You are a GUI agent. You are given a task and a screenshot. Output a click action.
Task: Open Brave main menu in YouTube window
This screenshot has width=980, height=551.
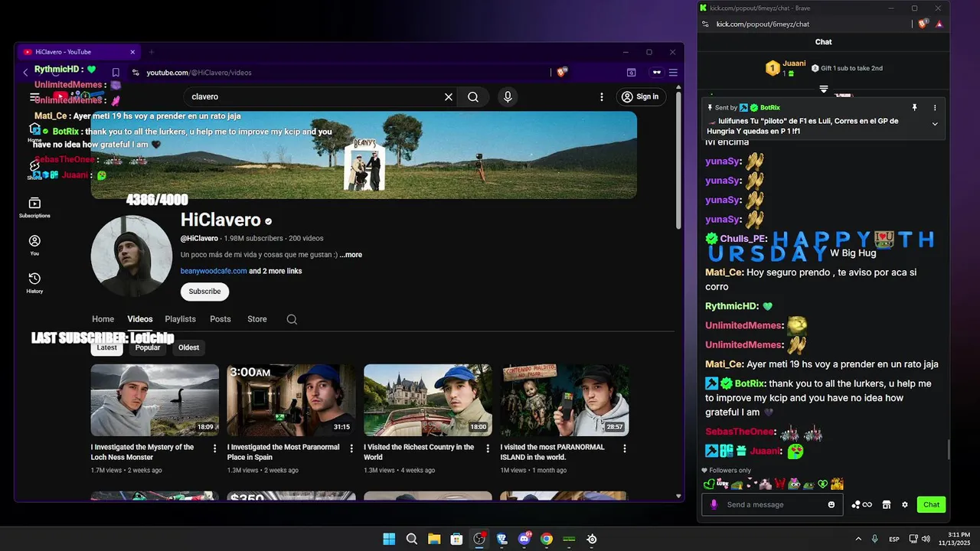[x=673, y=73]
